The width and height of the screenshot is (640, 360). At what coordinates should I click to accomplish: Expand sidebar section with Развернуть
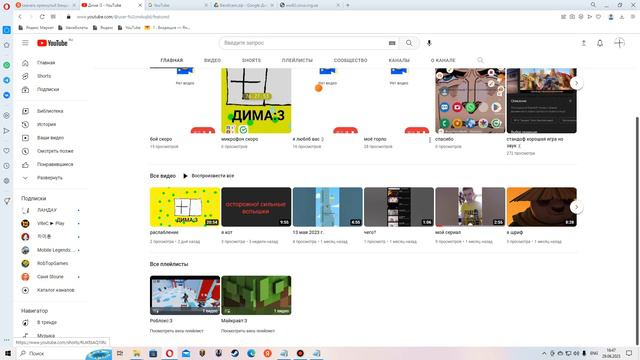tap(50, 178)
